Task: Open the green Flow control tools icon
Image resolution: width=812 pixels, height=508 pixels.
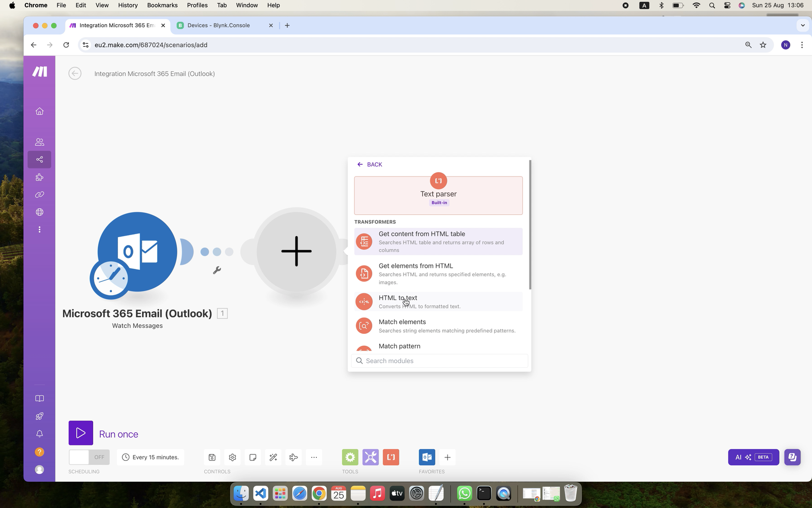Action: (x=350, y=457)
